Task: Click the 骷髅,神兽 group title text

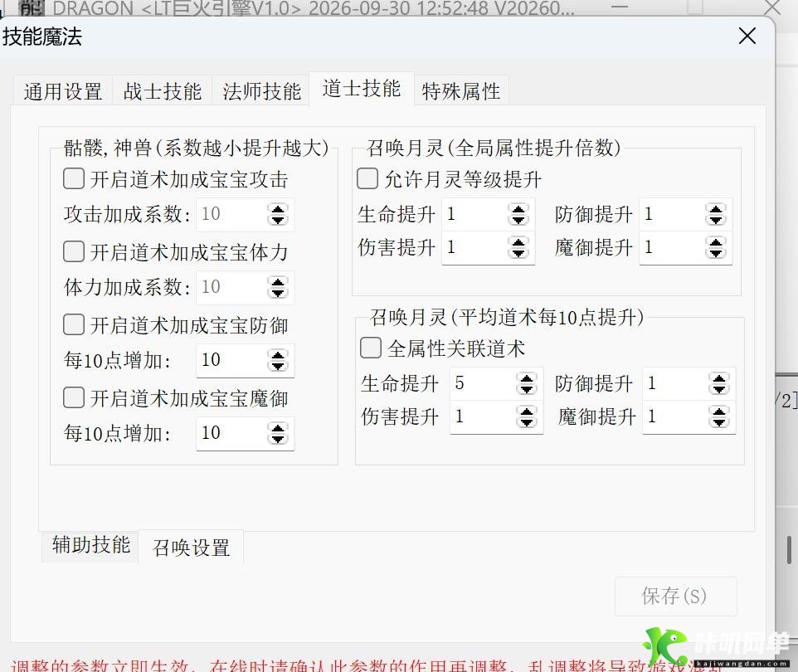Action: point(196,149)
